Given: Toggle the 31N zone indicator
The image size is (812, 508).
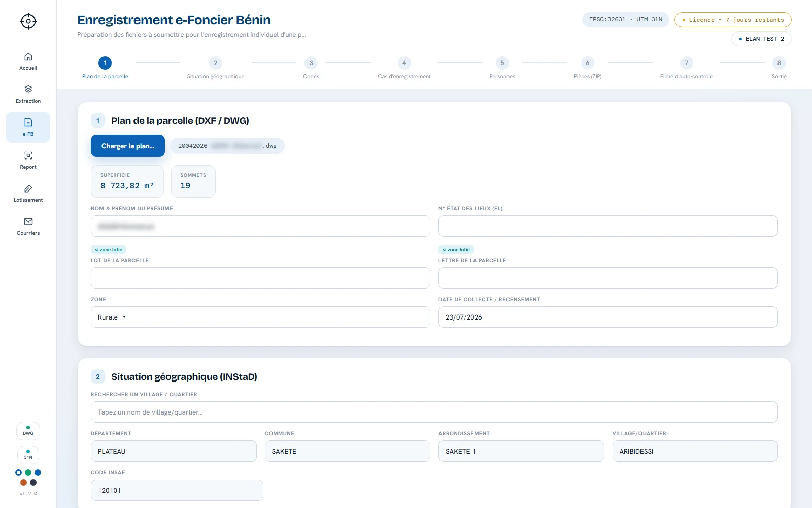Looking at the screenshot, I should [x=28, y=455].
